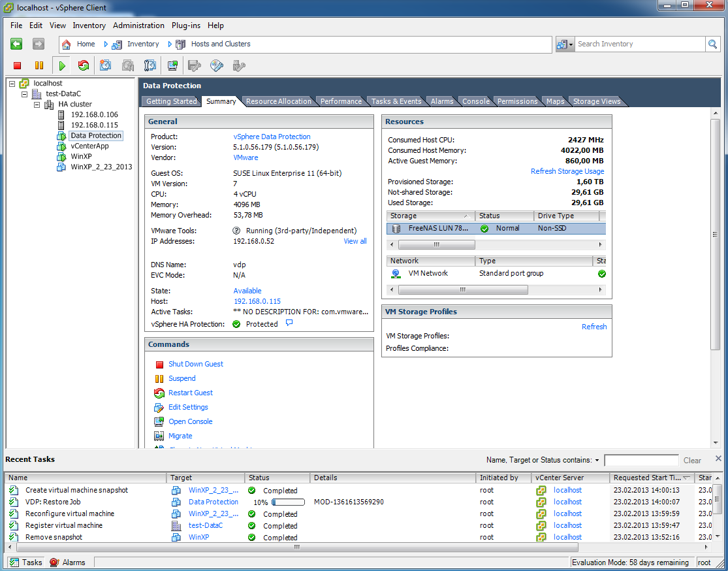The image size is (728, 571).
Task: Click the Home breadcrumb icon
Action: (67, 44)
